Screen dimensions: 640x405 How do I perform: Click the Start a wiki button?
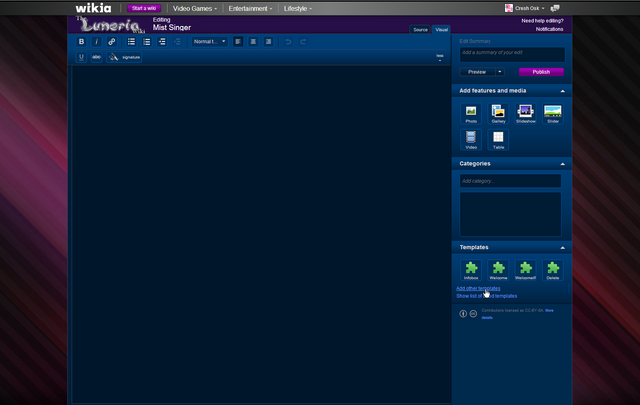tap(144, 8)
